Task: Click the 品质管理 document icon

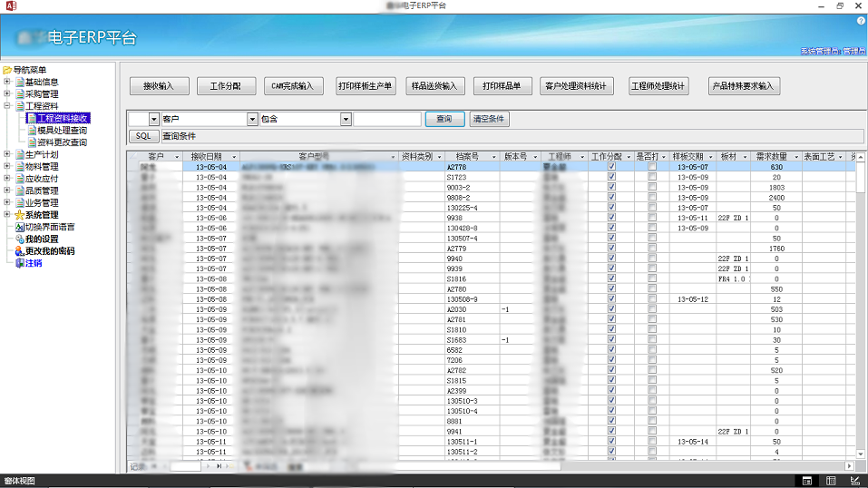Action: pos(20,190)
